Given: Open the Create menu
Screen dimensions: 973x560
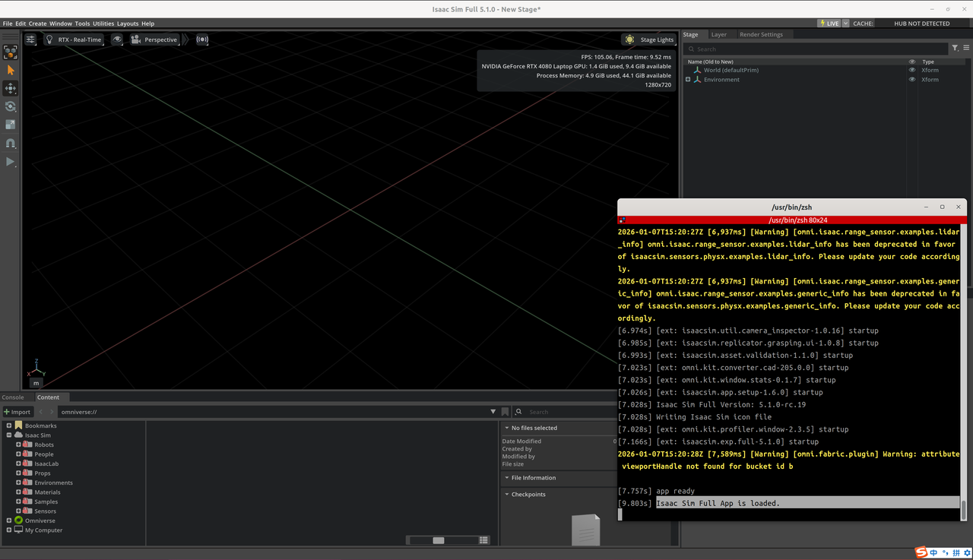Looking at the screenshot, I should (x=37, y=24).
